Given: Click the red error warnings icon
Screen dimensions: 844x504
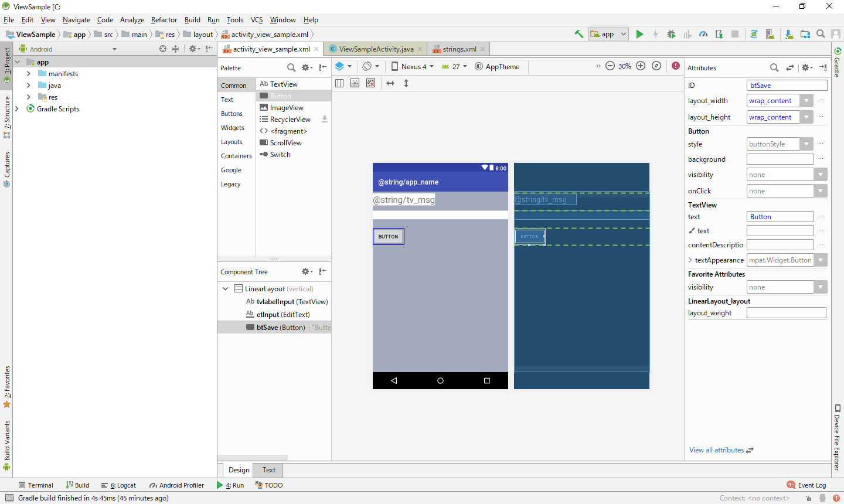Looking at the screenshot, I should pos(676,66).
